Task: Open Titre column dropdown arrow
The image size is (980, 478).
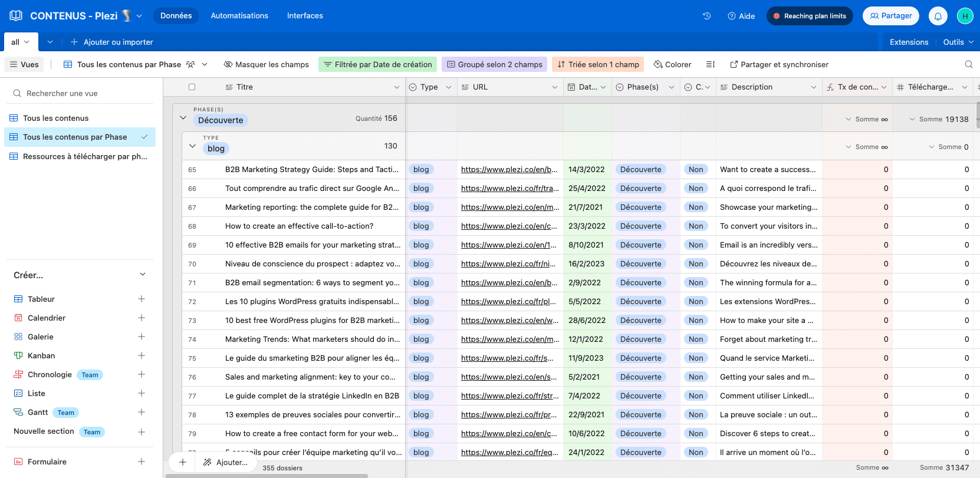Action: 397,87
